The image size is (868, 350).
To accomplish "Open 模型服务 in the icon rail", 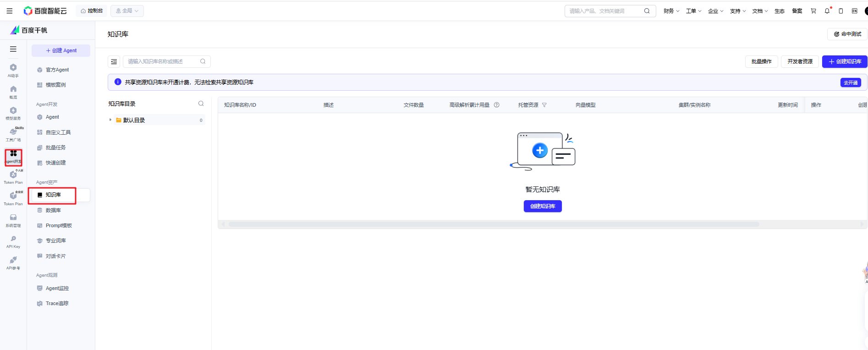I will 13,113.
